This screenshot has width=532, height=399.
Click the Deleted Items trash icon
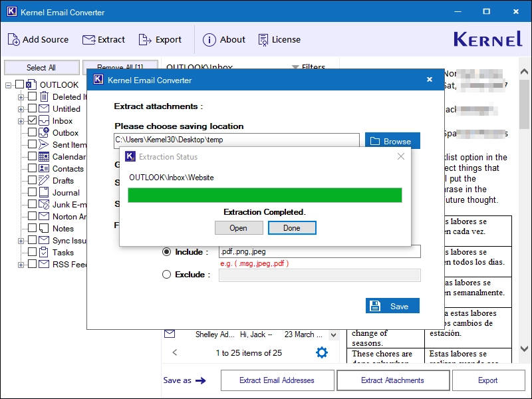[x=44, y=96]
